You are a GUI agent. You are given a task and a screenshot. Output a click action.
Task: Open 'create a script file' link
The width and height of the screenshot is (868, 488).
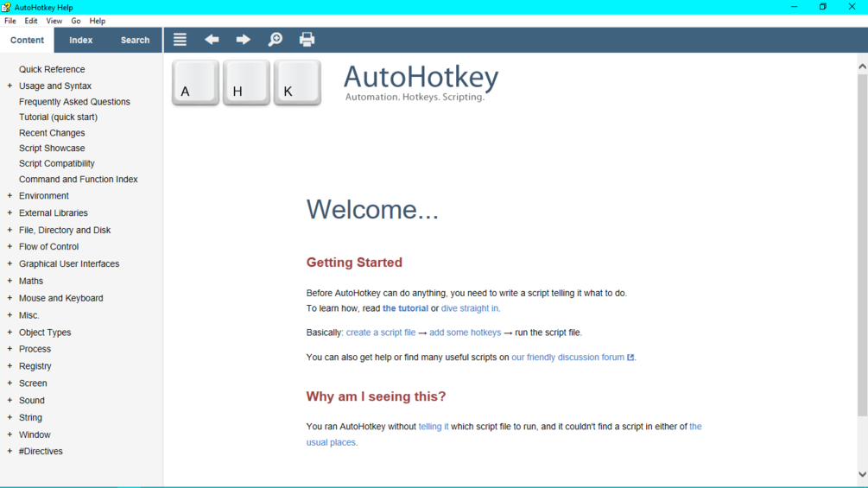tap(381, 333)
